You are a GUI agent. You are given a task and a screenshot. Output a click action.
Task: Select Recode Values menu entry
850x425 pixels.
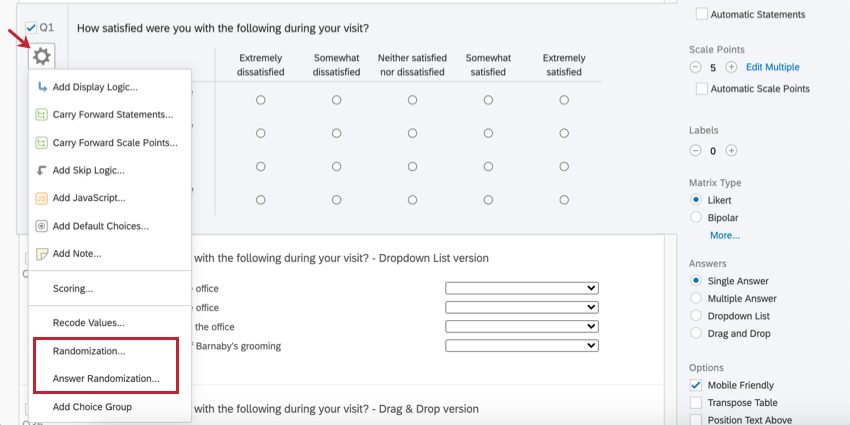coord(88,322)
